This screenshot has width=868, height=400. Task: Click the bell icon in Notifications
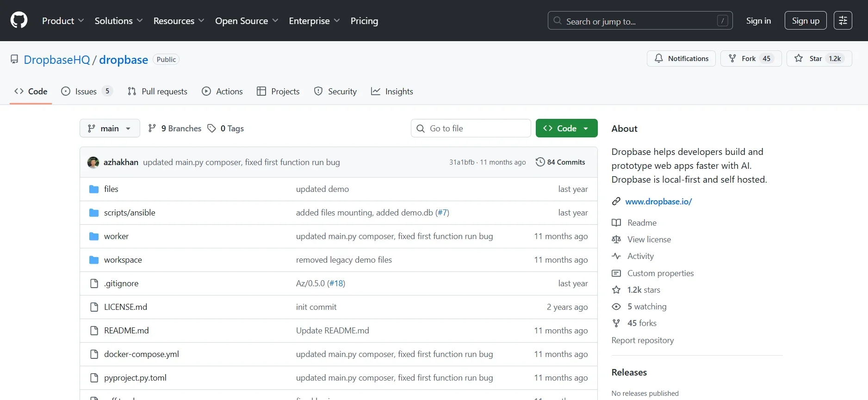658,58
